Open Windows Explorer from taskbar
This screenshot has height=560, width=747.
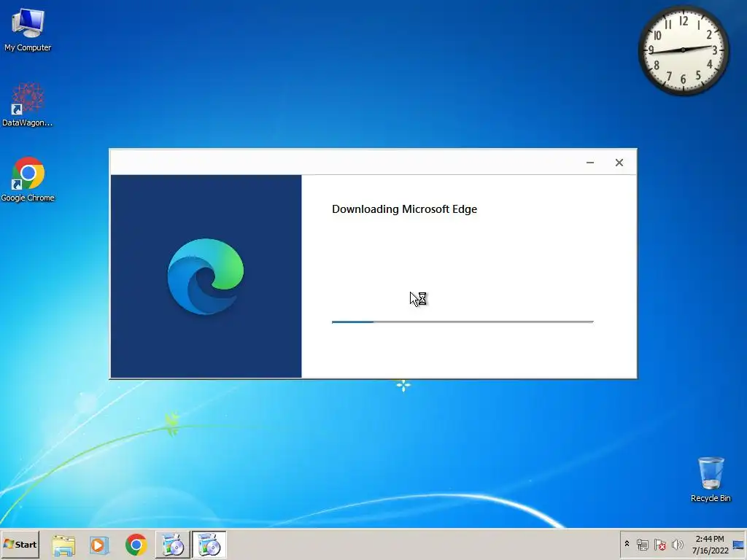click(63, 545)
